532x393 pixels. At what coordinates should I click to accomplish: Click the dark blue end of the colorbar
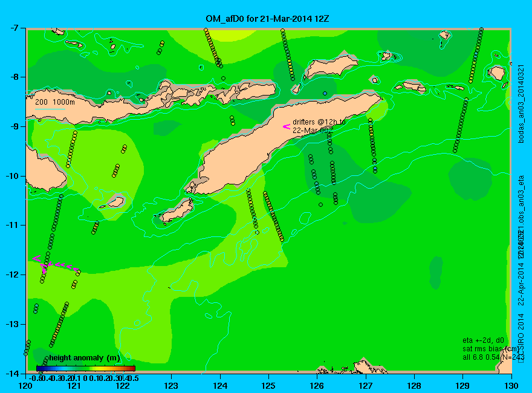[39, 368]
